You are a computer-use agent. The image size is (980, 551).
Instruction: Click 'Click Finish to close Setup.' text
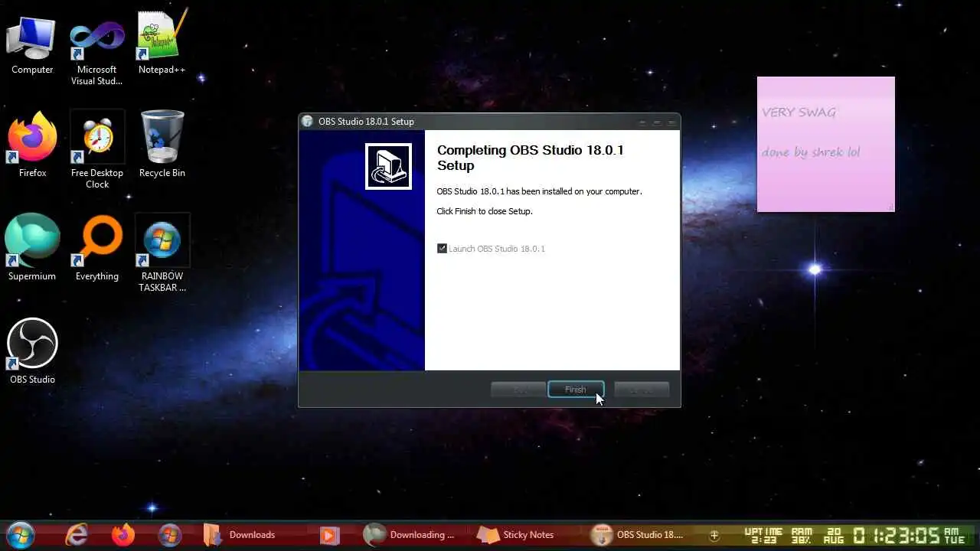click(484, 211)
